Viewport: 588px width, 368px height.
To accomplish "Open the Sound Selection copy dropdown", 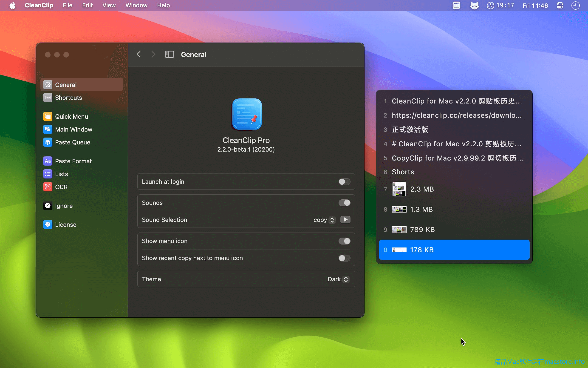I will click(x=324, y=220).
